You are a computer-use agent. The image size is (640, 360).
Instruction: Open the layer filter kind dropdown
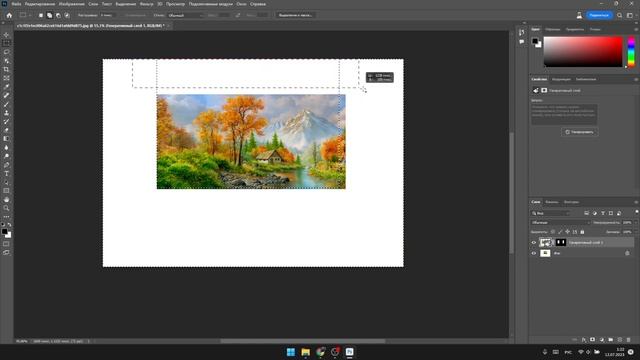551,213
